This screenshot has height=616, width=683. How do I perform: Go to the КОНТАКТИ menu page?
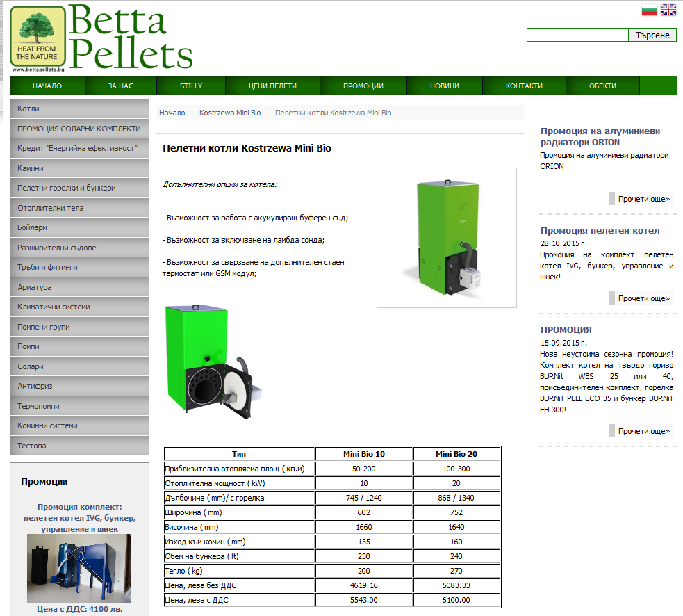(x=524, y=86)
